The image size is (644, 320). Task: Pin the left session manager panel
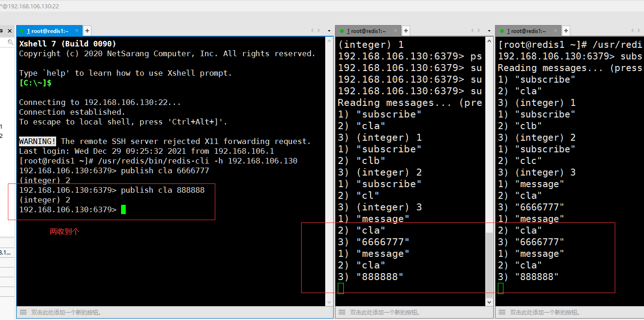1,31
